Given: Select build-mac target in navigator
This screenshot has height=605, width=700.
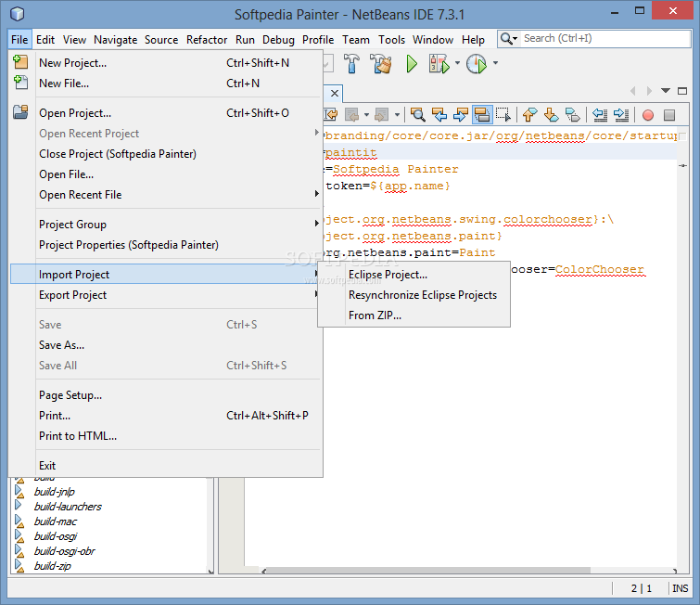Looking at the screenshot, I should 56,521.
